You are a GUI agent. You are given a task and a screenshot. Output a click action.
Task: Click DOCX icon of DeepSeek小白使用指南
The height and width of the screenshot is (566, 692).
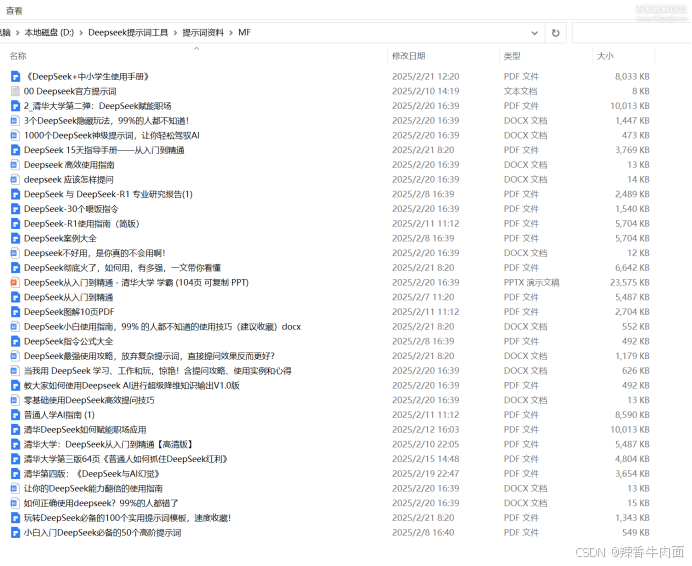point(15,327)
